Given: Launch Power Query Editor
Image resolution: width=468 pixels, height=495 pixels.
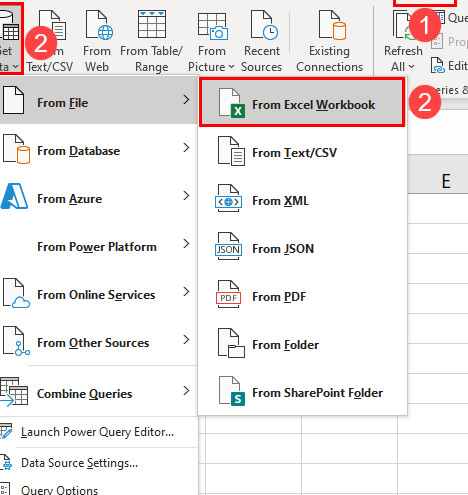Looking at the screenshot, I should [x=99, y=432].
